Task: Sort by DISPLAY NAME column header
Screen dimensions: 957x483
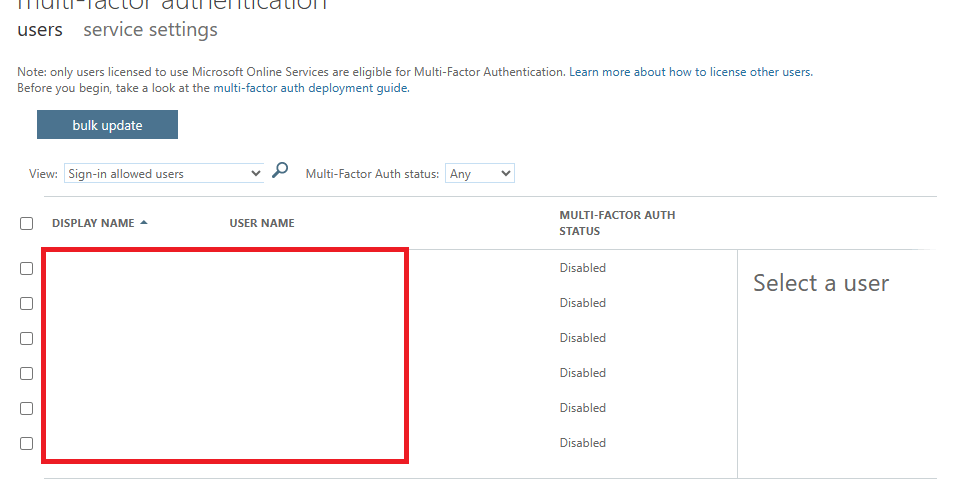Action: click(x=93, y=223)
